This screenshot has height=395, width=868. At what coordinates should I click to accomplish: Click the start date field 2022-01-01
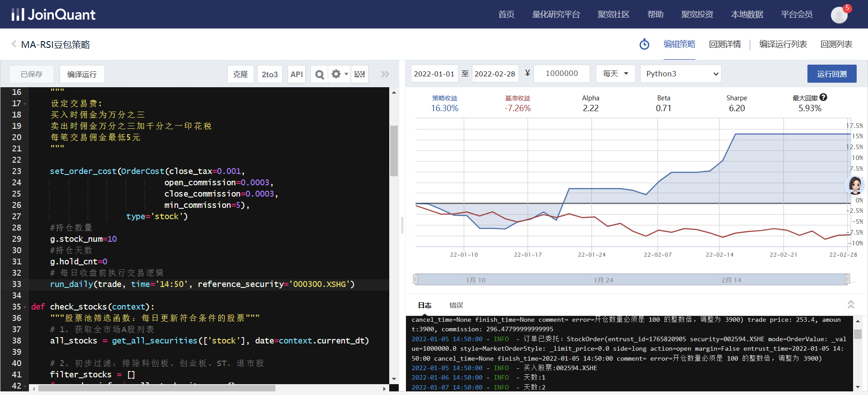tap(434, 74)
